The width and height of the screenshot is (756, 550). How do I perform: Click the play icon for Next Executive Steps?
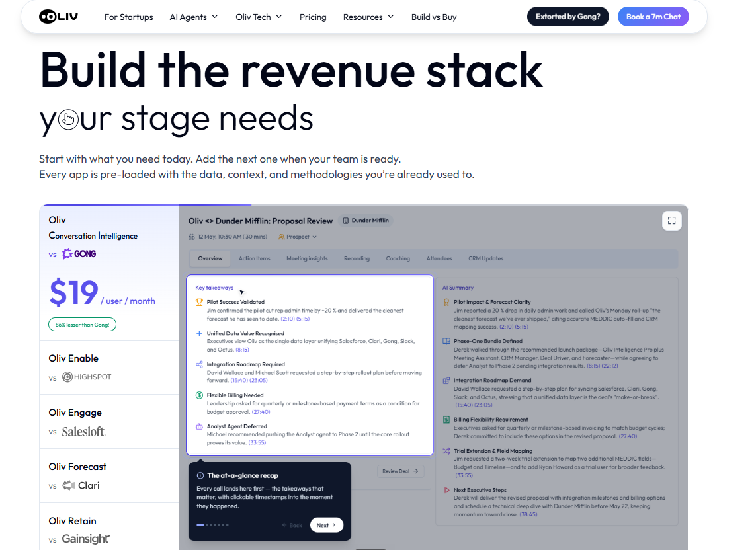(446, 490)
